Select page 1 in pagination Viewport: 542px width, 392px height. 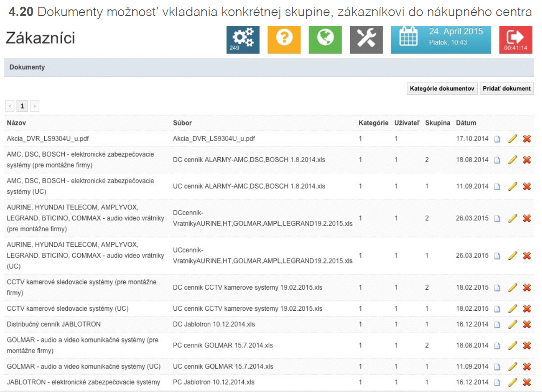22,106
